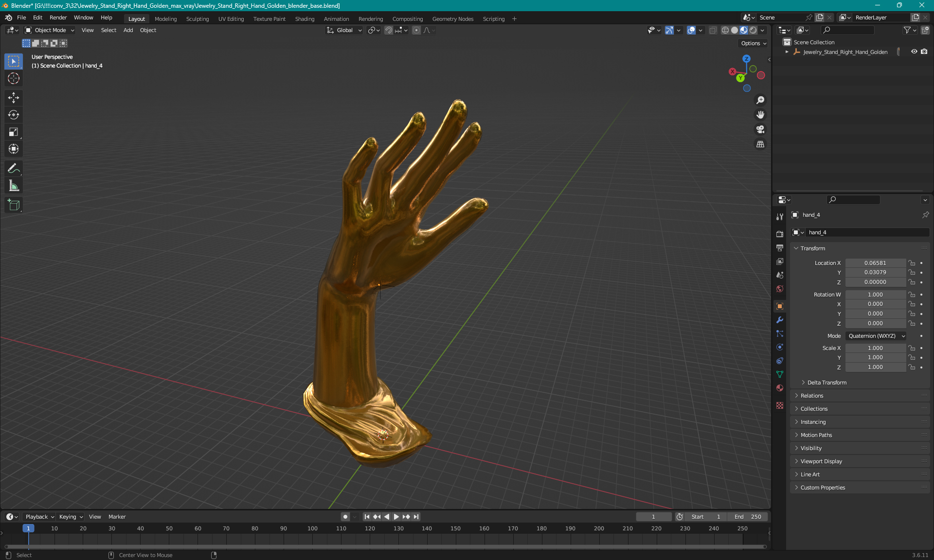
Task: Expand the Delta Transform panel
Action: (826, 383)
